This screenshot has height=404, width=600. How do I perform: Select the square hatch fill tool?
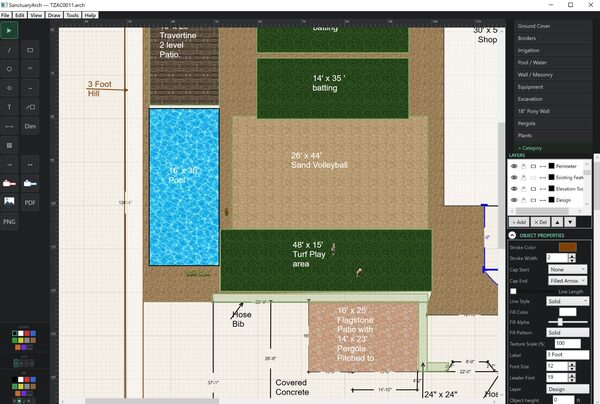(9, 145)
